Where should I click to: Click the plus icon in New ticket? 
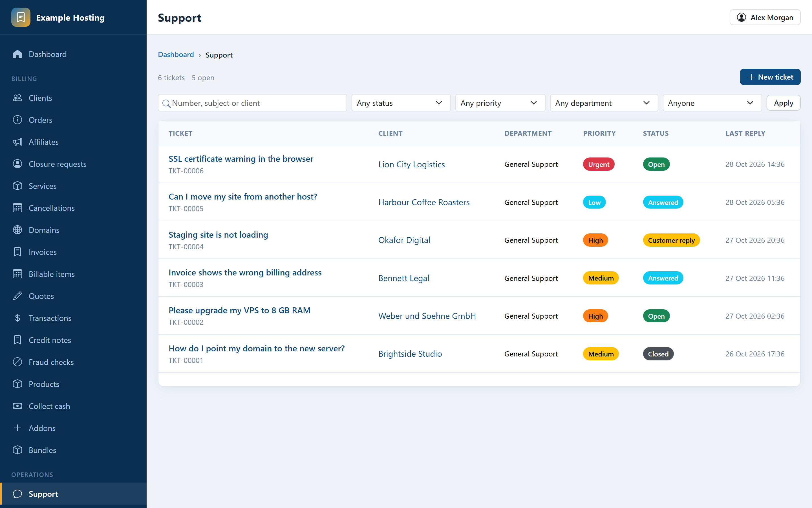tap(752, 77)
